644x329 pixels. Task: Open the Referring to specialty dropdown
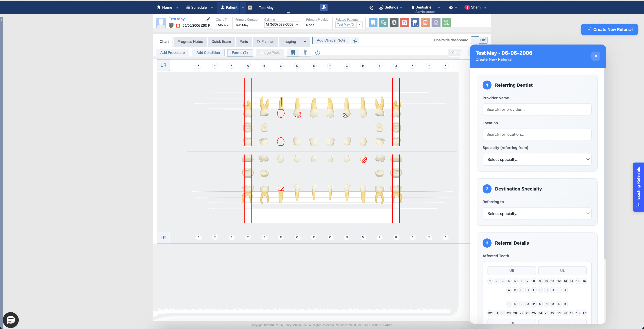click(537, 214)
